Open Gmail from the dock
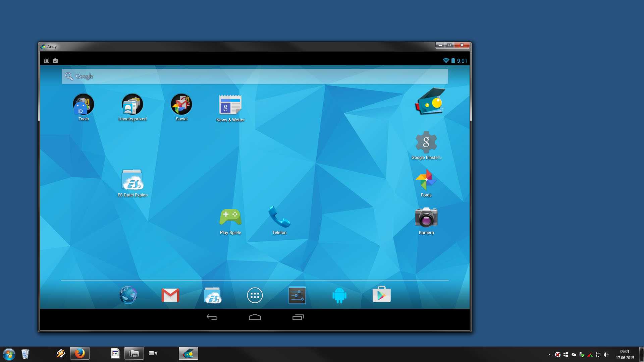The image size is (644, 362). click(x=170, y=295)
